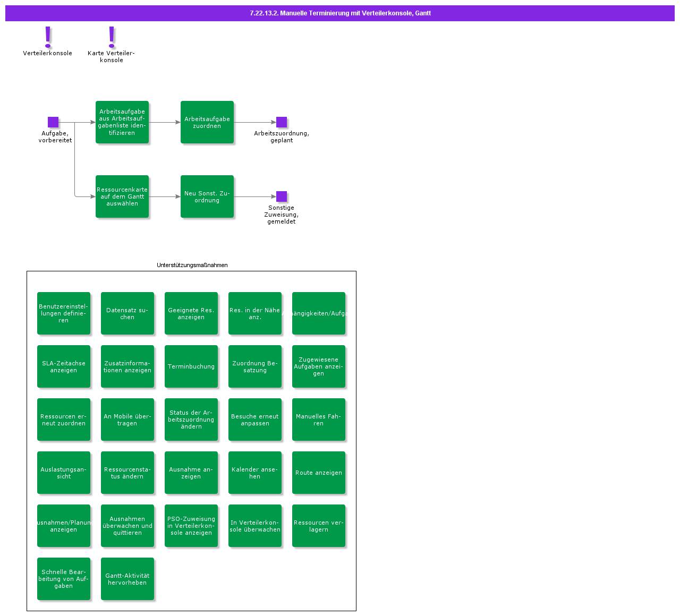680x616 pixels.
Task: Open Besuche erneut anpassen box
Action: (255, 420)
